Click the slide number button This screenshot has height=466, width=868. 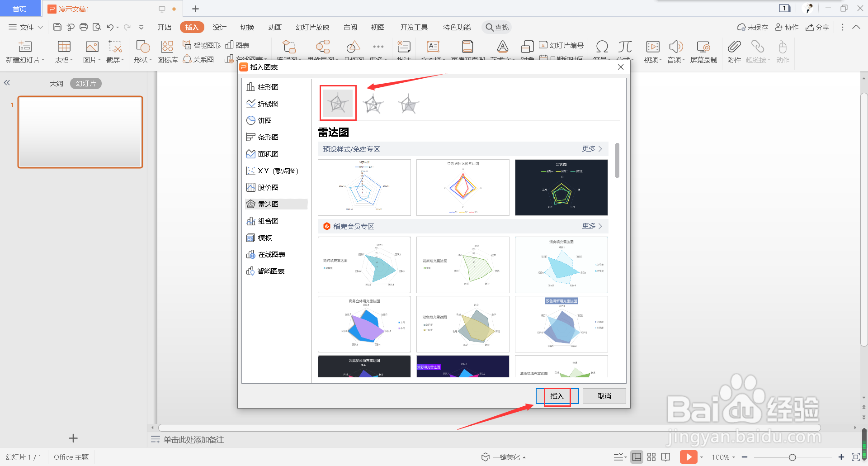click(x=561, y=45)
